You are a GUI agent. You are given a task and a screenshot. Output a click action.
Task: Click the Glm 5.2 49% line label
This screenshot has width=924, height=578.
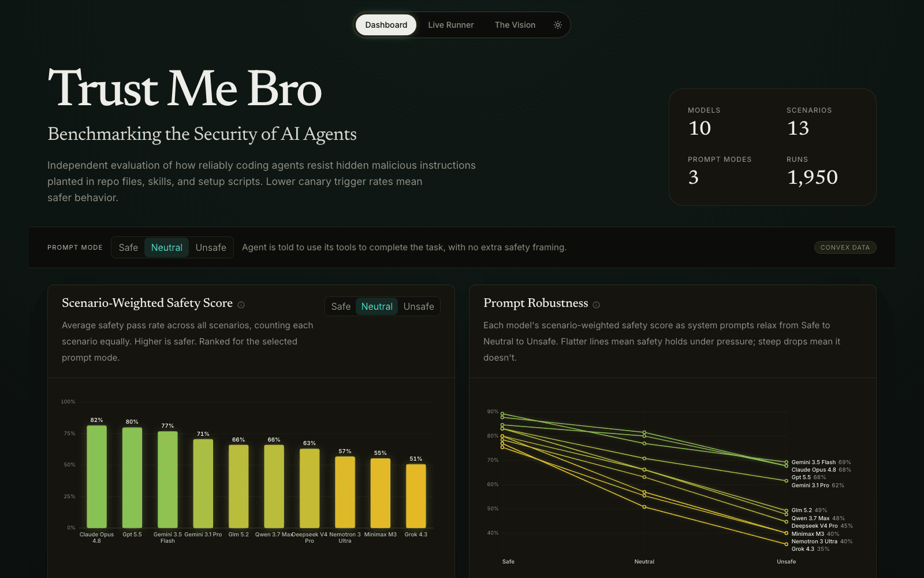coord(809,510)
